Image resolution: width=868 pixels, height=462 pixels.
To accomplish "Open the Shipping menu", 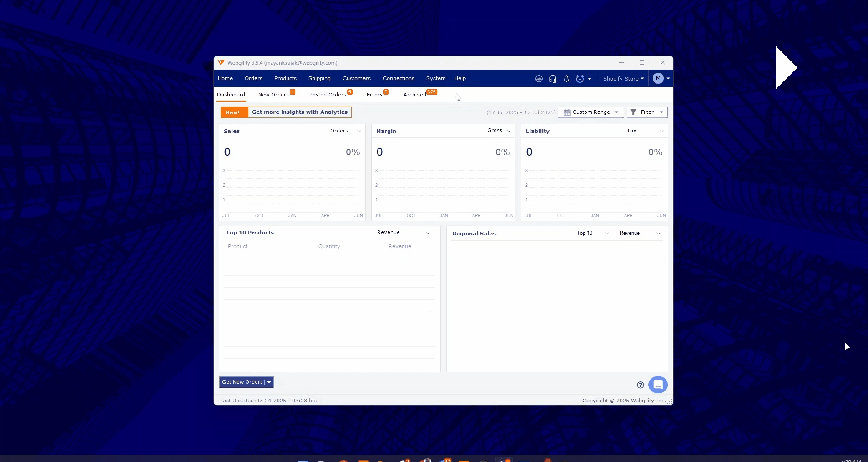I will 319,78.
